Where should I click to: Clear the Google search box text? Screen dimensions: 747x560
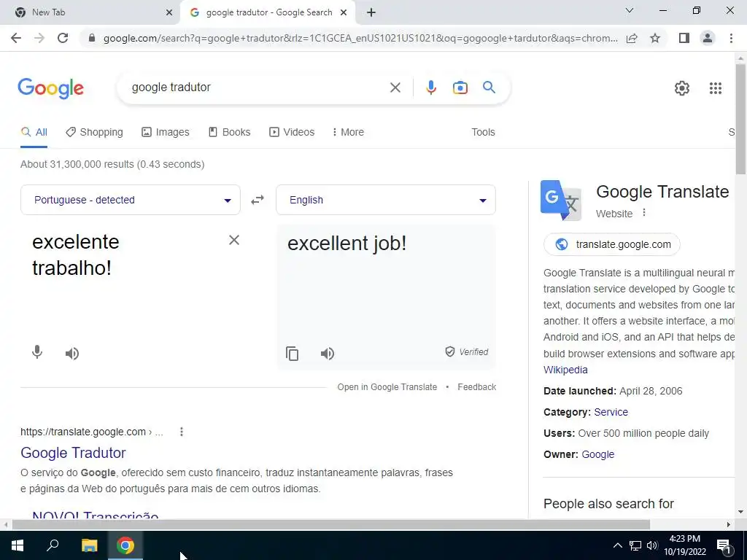point(395,87)
